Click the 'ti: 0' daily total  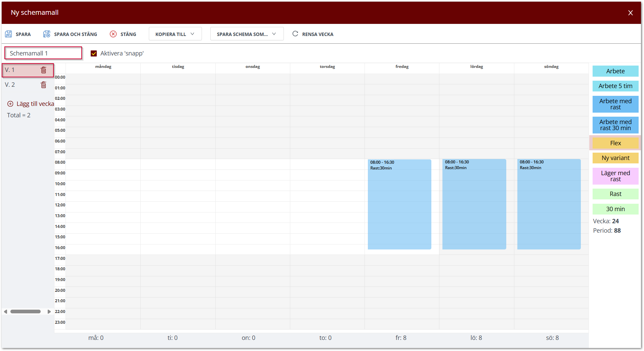pos(173,338)
